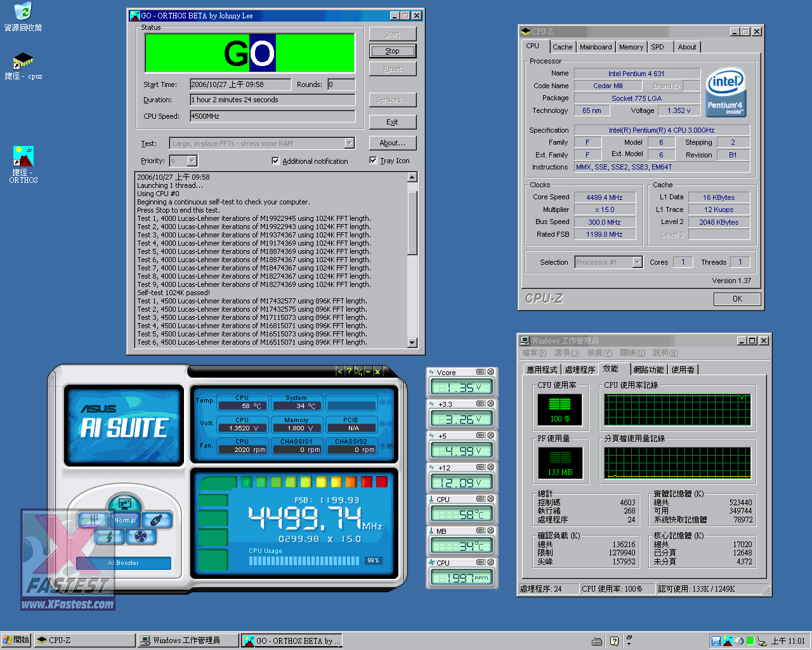Viewport: 812px width, 650px height.
Task: Click next arrow on AI Suite Volt row
Action: 389,423
